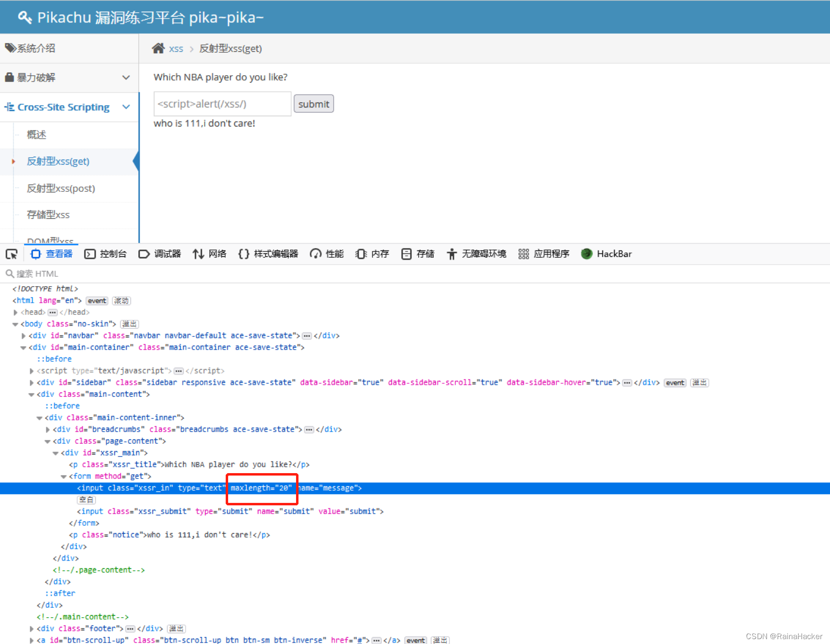Switch to the 控制台 console tab

click(105, 254)
